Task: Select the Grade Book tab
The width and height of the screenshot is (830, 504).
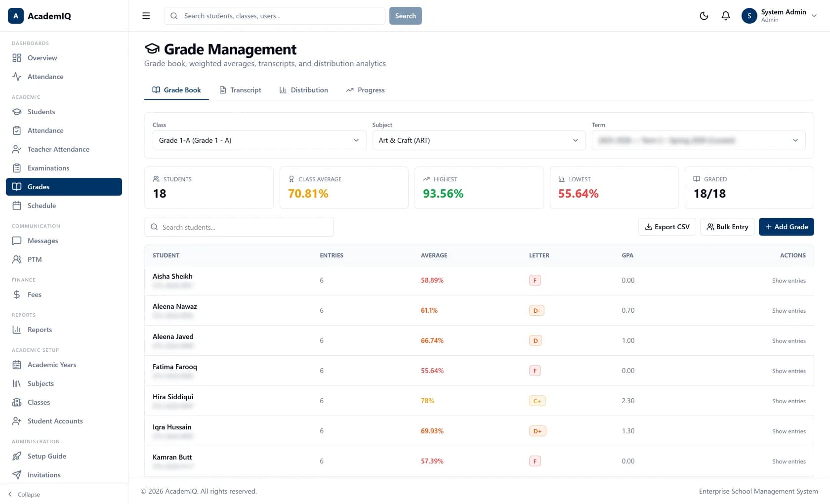Action: click(x=176, y=90)
